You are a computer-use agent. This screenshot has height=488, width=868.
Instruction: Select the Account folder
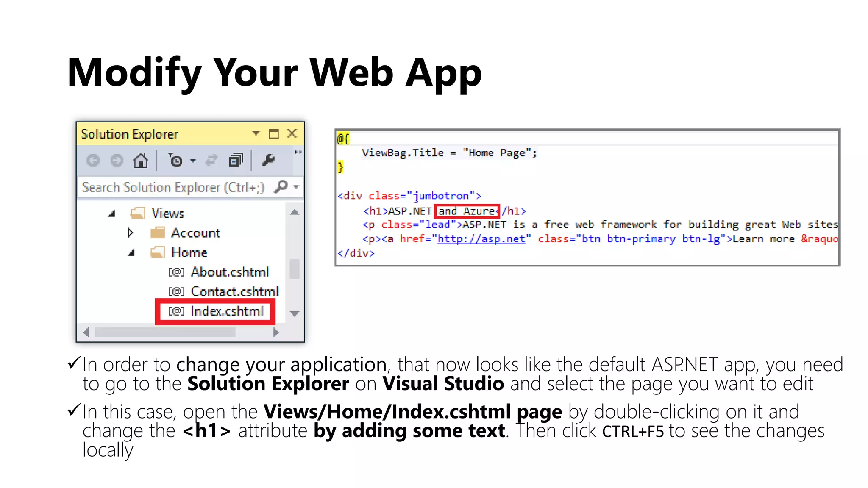coord(195,233)
